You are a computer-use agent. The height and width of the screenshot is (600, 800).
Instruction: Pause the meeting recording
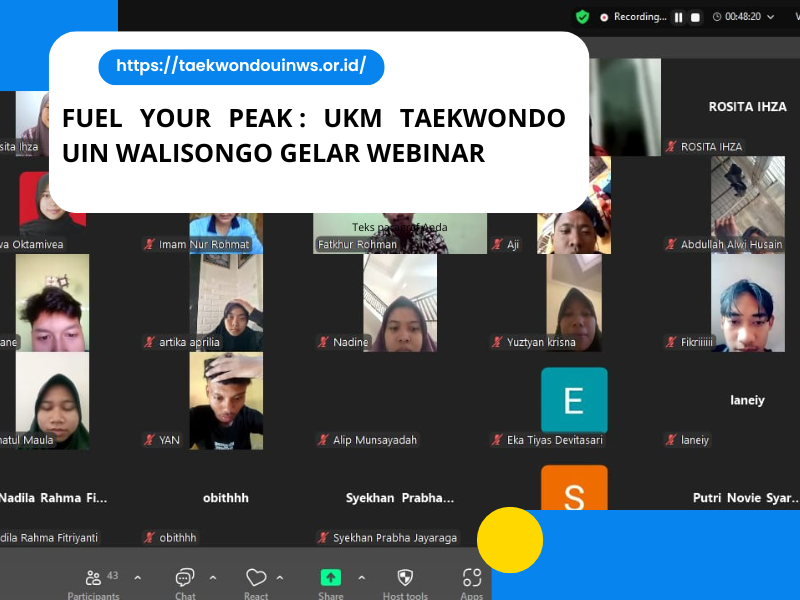[678, 17]
